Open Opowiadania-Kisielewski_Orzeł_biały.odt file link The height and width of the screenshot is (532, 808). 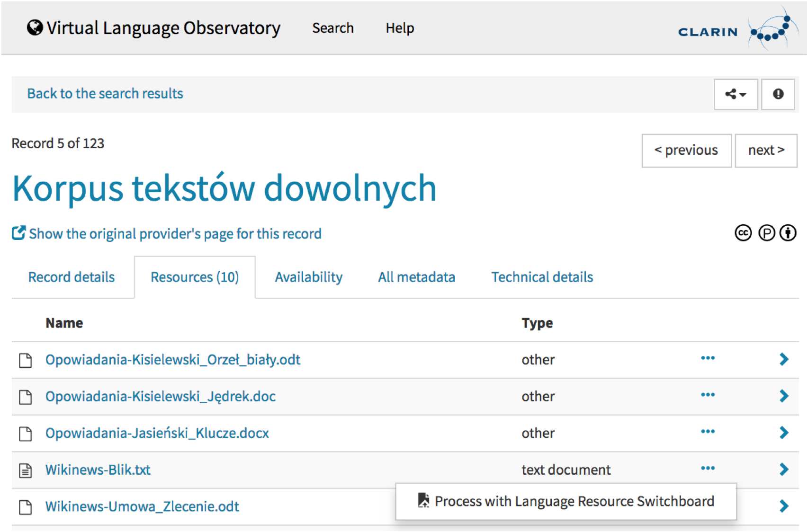(x=173, y=360)
